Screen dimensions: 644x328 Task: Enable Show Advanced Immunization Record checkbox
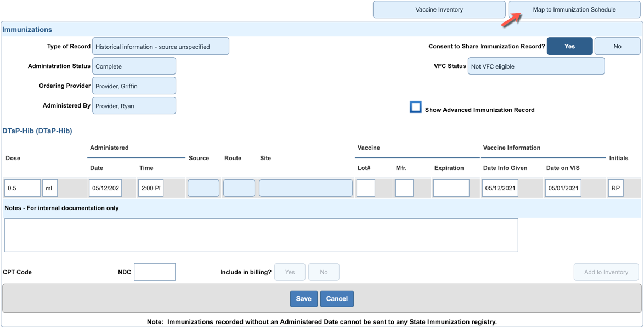(x=416, y=107)
